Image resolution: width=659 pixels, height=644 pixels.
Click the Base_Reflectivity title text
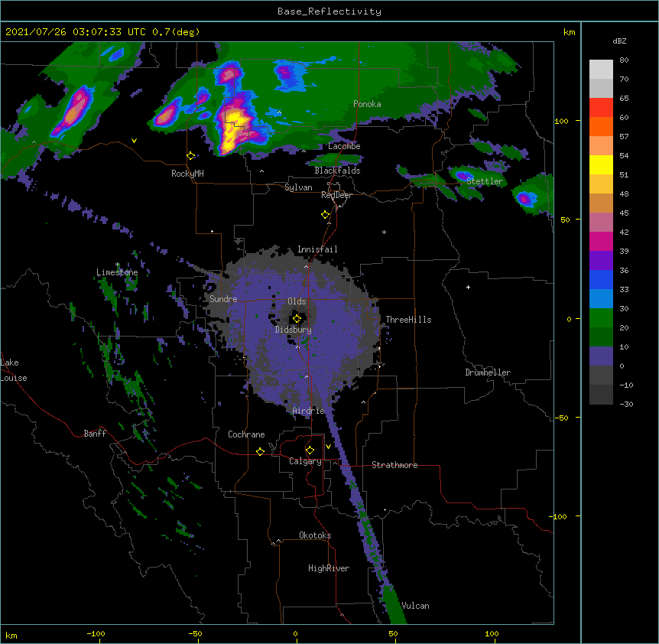(x=329, y=11)
